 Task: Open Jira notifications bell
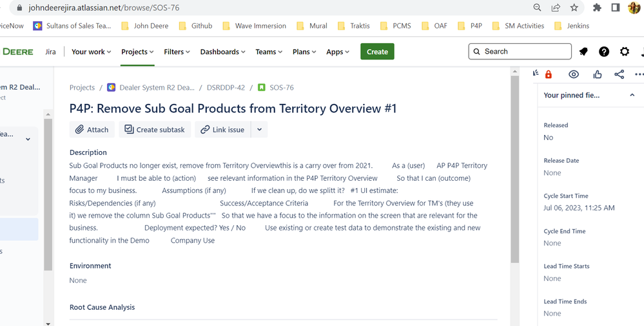(x=583, y=52)
